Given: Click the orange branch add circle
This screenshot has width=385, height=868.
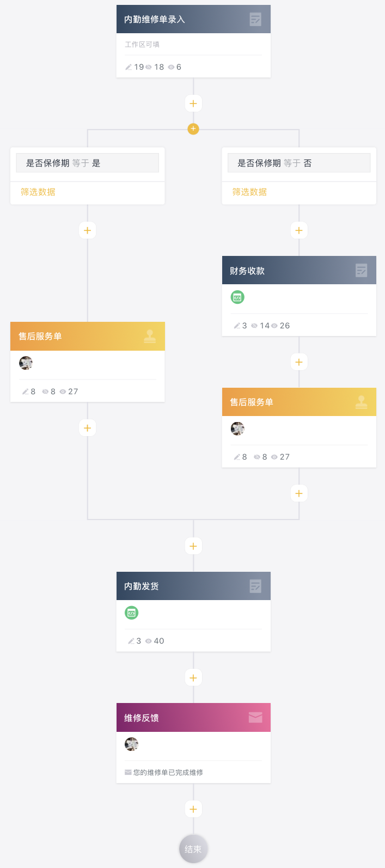Looking at the screenshot, I should pos(193,129).
